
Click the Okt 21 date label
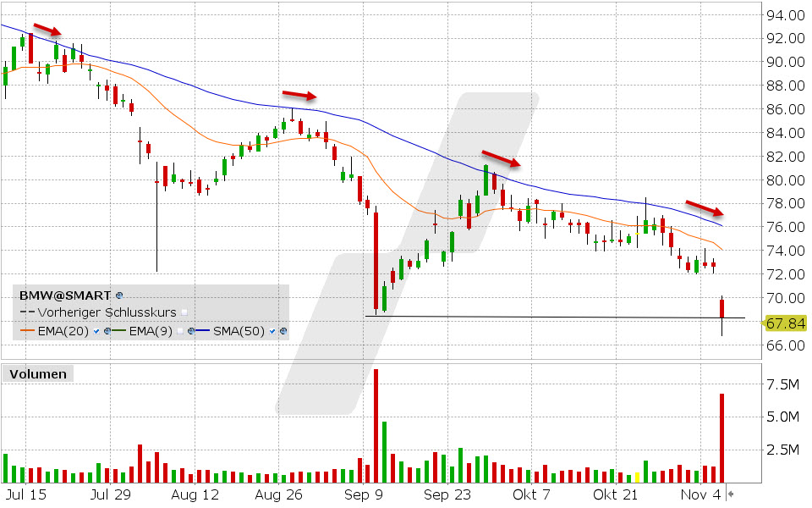tap(615, 494)
